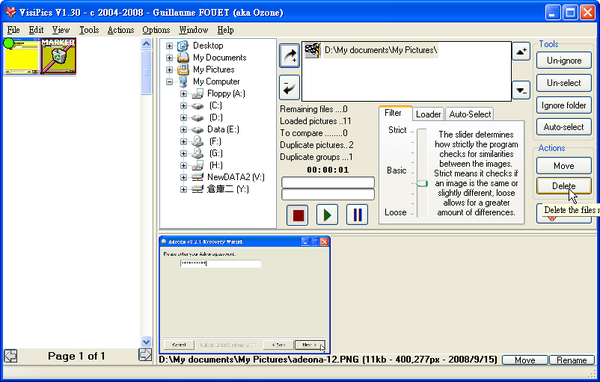Click the add folder arrow button
Screen dimensions: 600x382
289,56
